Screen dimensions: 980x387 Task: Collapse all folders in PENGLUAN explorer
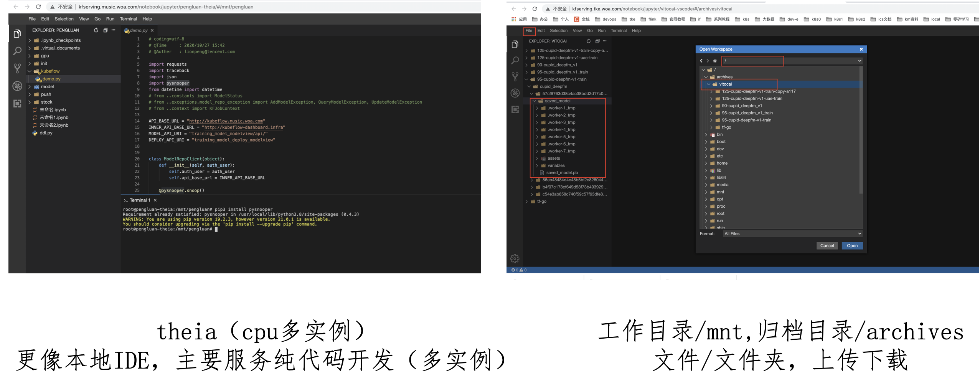105,30
